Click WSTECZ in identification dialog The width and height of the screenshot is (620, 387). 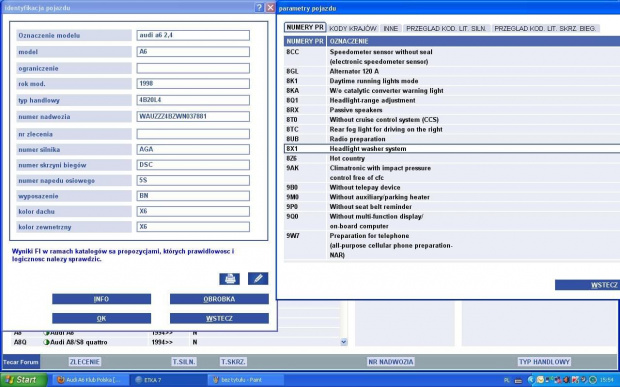coord(219,319)
